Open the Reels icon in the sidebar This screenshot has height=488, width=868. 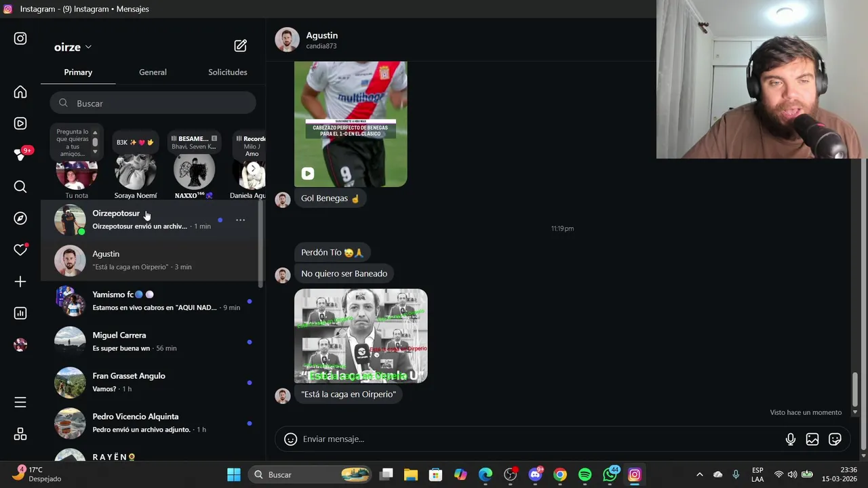coord(20,123)
